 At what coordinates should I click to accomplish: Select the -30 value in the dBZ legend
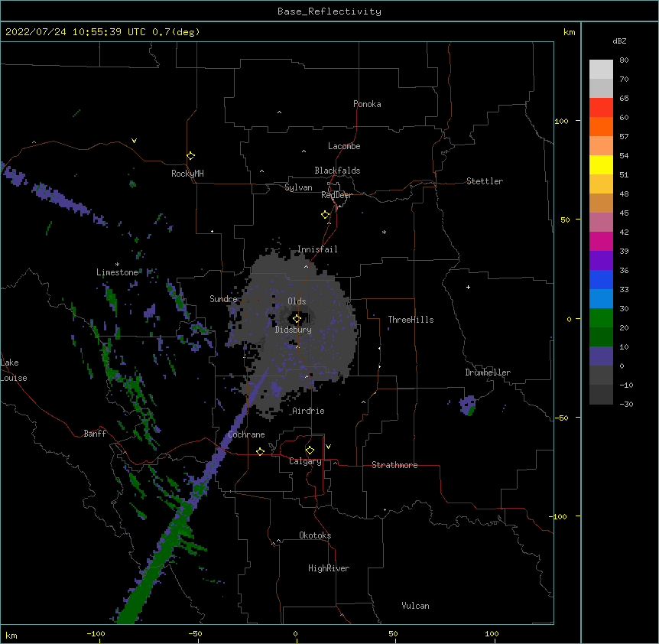(626, 404)
